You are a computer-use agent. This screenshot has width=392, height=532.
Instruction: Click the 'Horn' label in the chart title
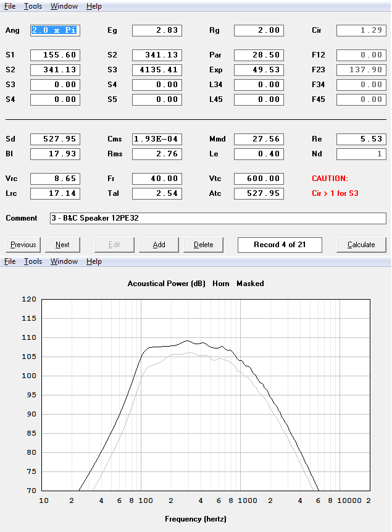point(221,284)
